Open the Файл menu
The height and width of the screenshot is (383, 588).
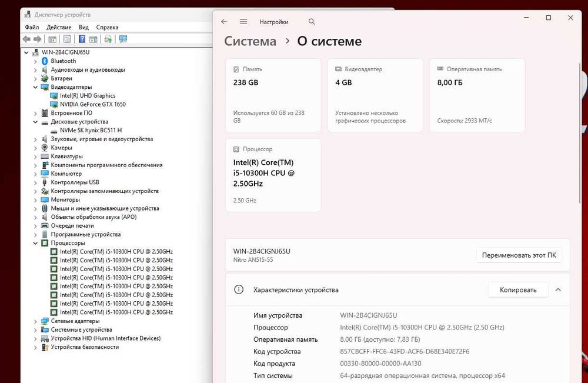(32, 28)
